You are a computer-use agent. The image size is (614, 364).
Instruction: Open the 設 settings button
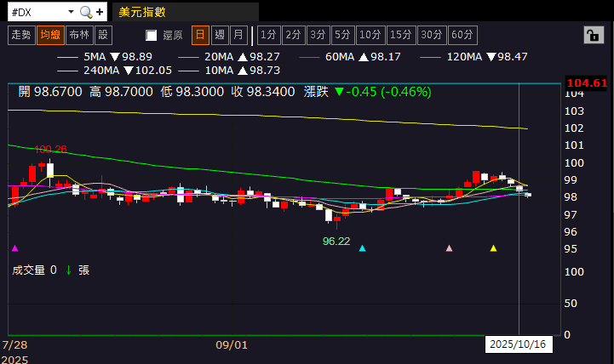(103, 35)
